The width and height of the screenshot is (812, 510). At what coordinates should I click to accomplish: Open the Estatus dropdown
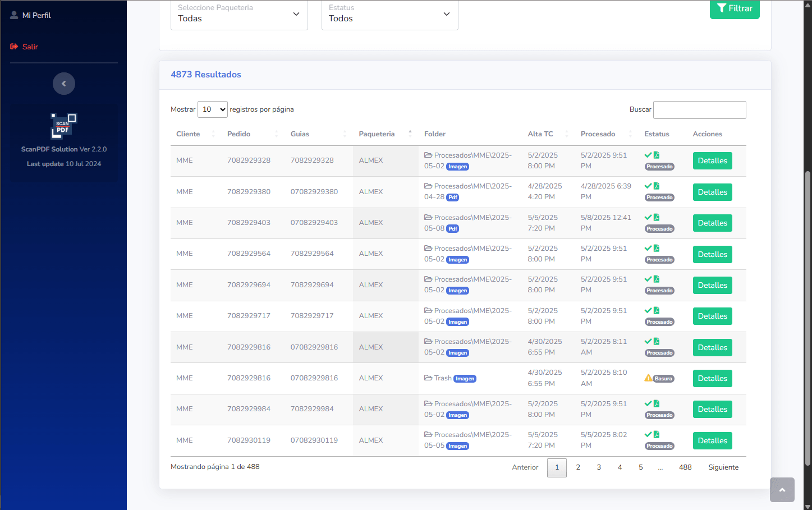[x=390, y=15]
